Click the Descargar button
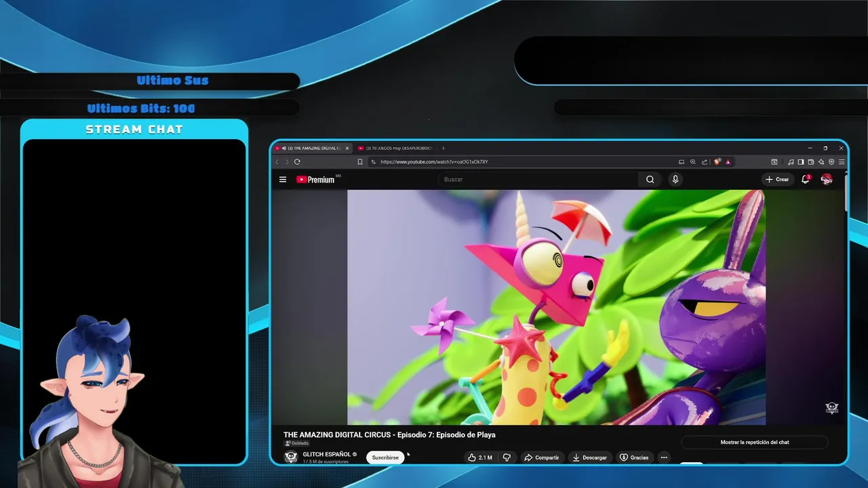Viewport: 868px width, 488px height. [590, 457]
